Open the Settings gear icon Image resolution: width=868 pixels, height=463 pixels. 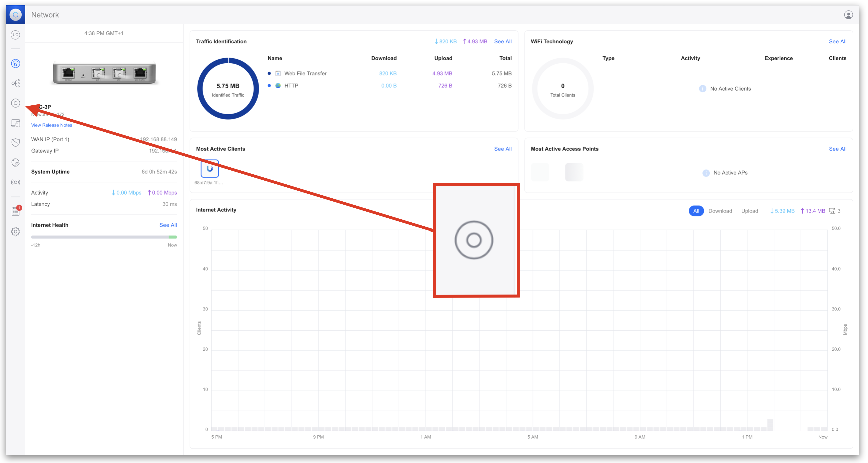[x=15, y=231]
